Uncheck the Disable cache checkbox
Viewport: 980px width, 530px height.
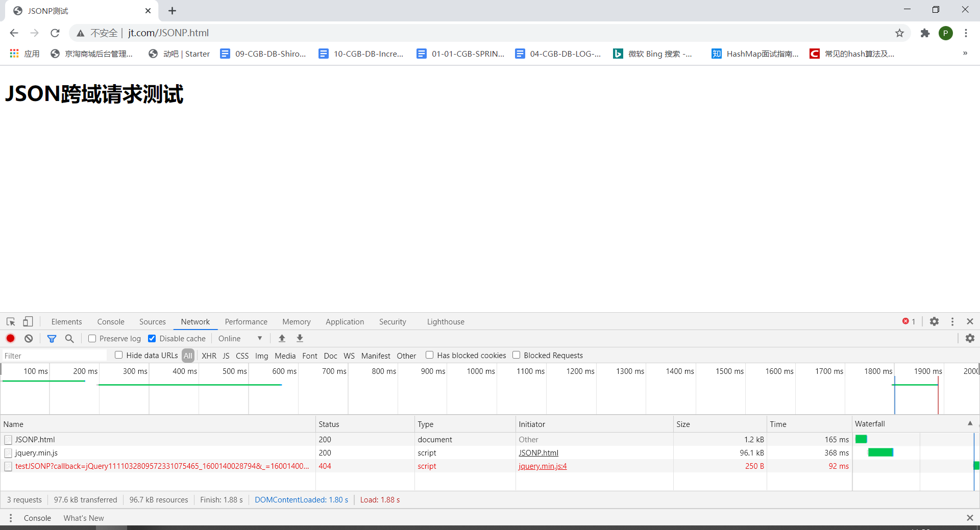click(x=152, y=338)
